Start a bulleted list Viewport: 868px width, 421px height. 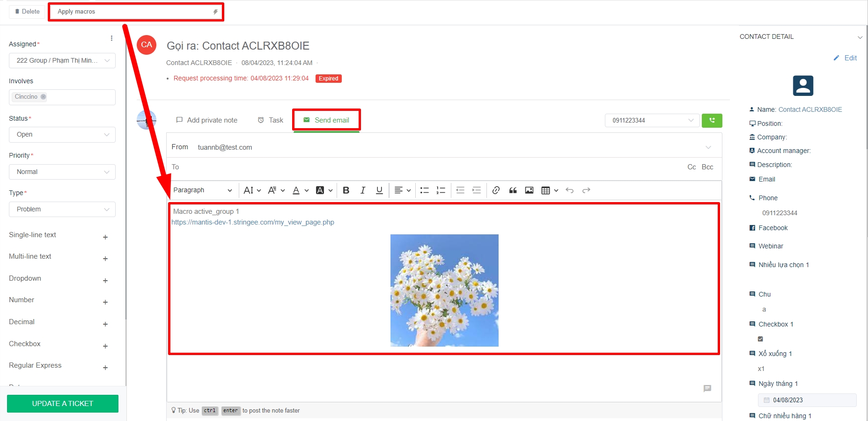point(425,190)
